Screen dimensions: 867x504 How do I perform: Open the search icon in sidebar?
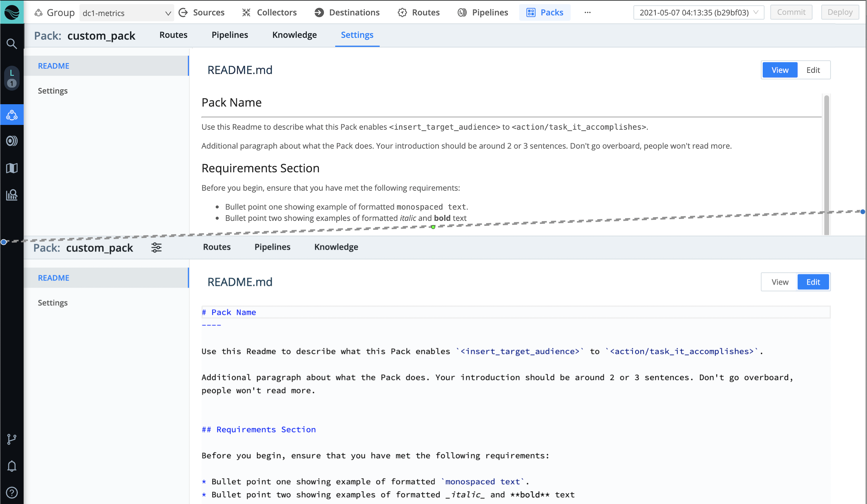[12, 44]
